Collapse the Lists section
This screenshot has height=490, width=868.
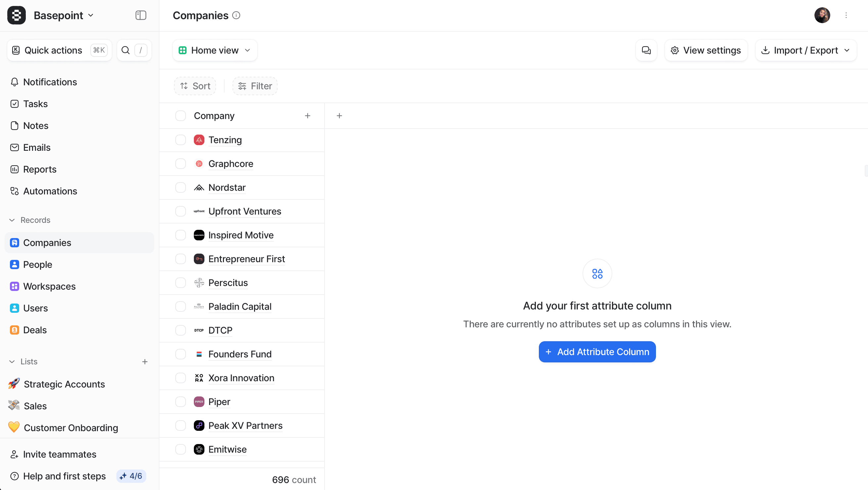click(23, 361)
